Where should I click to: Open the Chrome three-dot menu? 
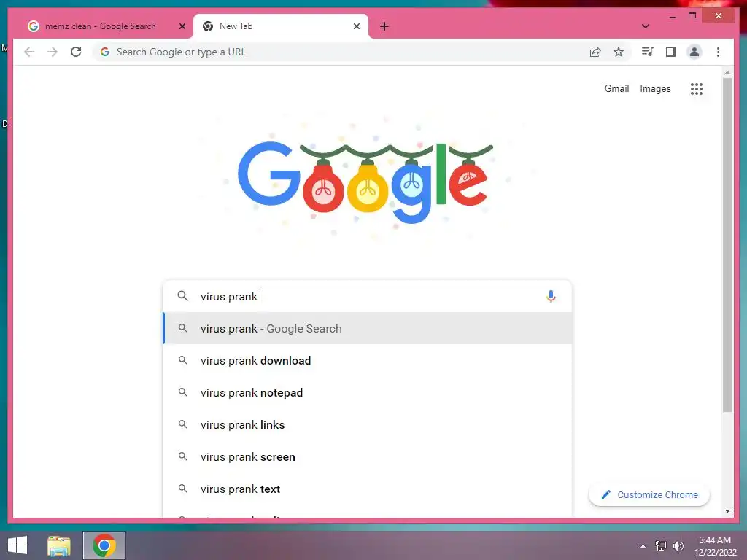tap(718, 52)
